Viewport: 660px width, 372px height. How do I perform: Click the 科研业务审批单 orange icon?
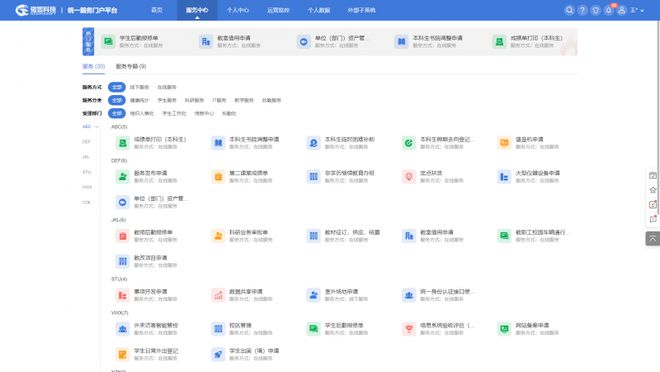218,236
